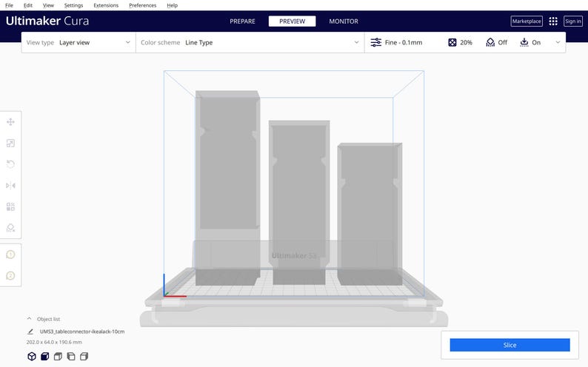The image size is (588, 367).
Task: Open the Edit menu
Action: (x=27, y=5)
